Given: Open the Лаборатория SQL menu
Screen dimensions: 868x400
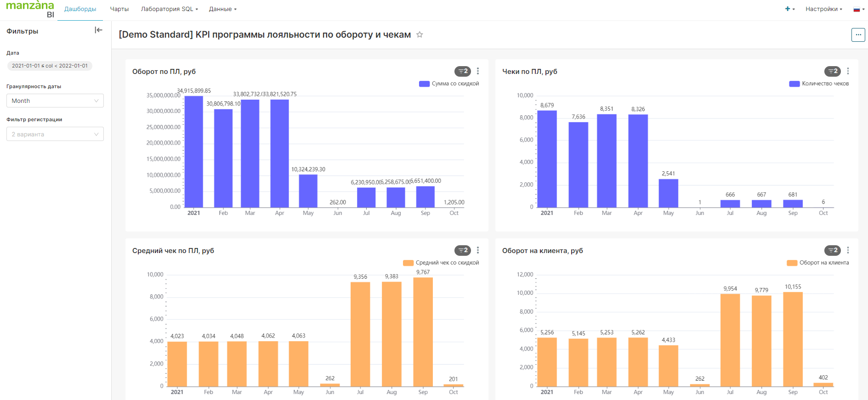Looking at the screenshot, I should pos(169,9).
